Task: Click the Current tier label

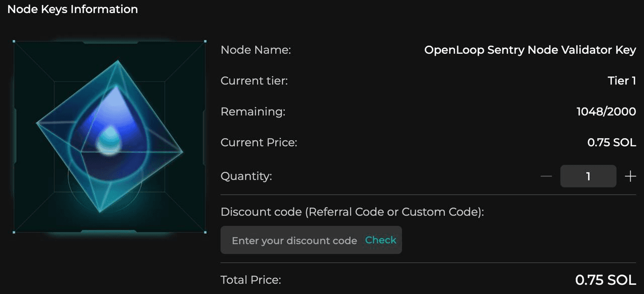Action: click(x=254, y=81)
